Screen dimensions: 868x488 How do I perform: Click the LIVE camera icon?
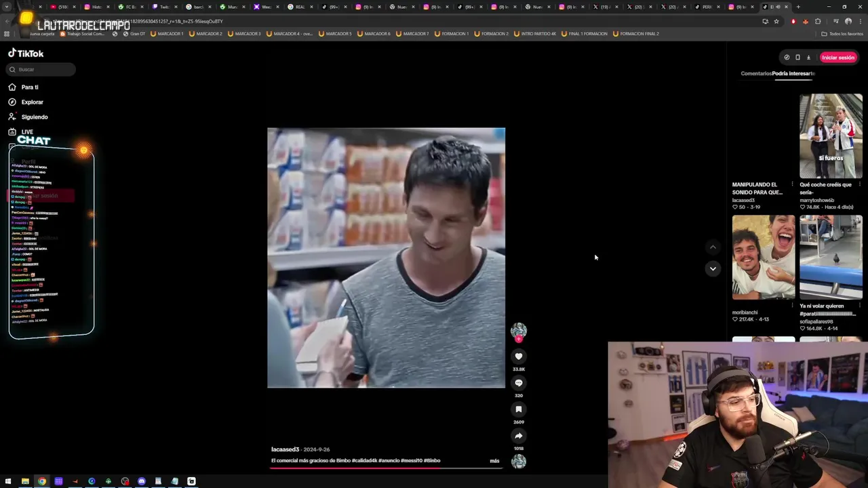(12, 131)
